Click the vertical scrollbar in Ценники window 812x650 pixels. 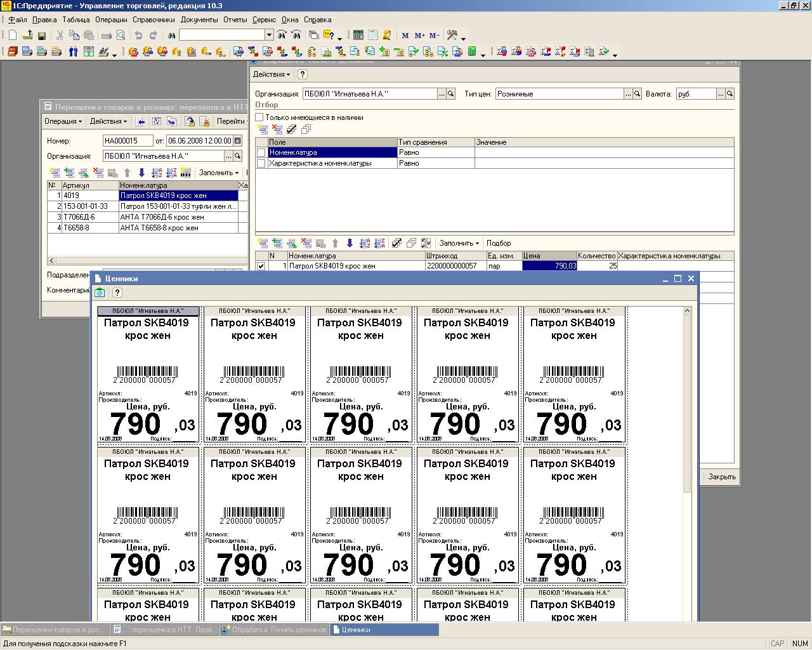687,403
